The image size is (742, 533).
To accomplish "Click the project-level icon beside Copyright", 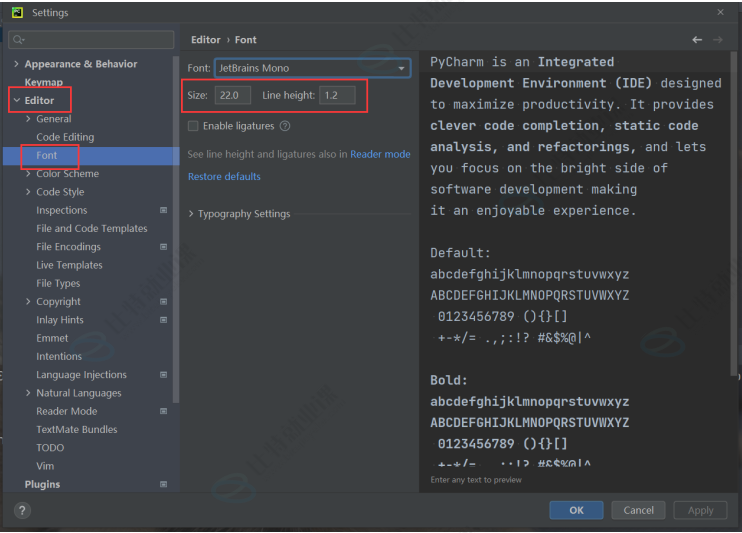I will pyautogui.click(x=163, y=302).
